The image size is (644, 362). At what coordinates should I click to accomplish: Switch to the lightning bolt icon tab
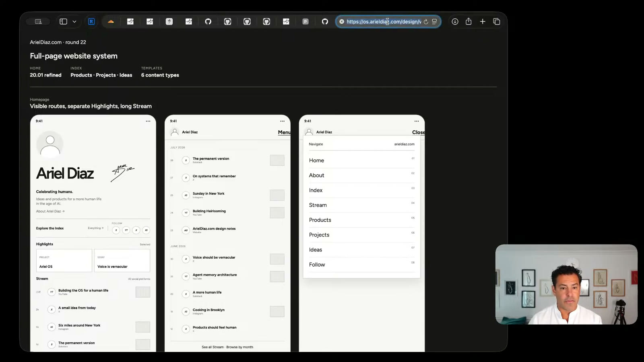(169, 22)
